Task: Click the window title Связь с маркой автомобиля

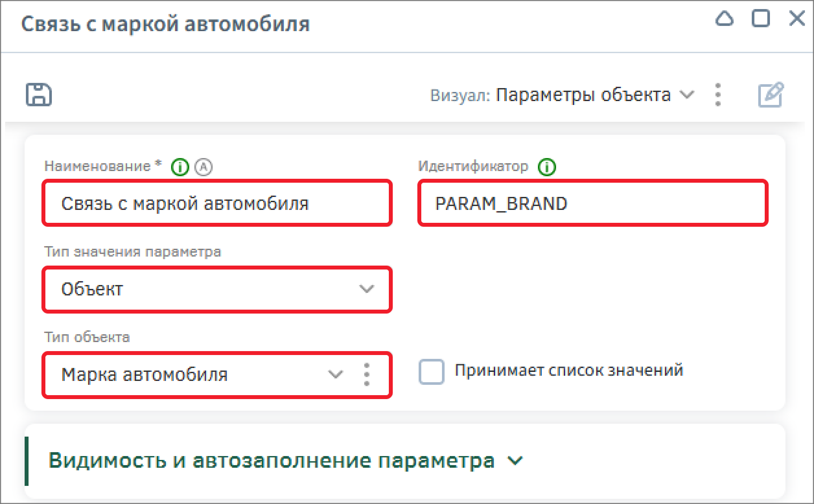Action: click(x=166, y=25)
